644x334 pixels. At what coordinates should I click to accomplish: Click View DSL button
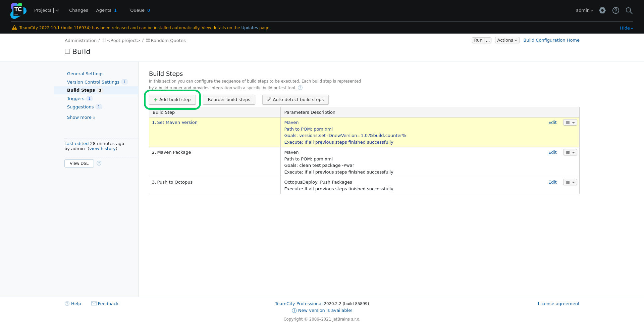coord(79,163)
